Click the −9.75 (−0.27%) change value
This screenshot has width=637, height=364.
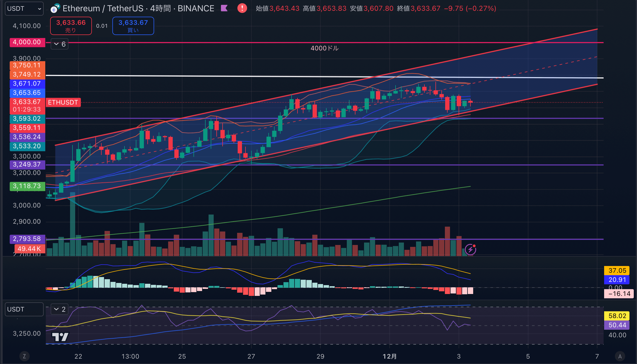point(470,8)
